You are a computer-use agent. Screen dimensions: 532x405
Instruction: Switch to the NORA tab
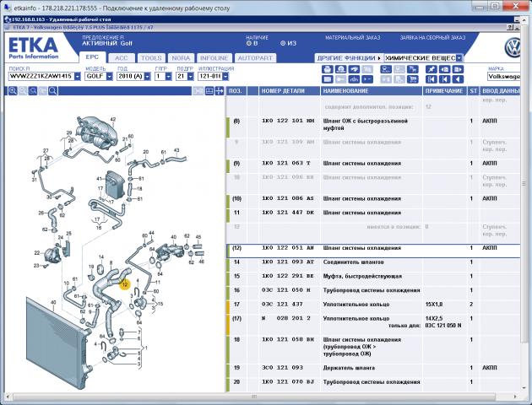tap(182, 58)
